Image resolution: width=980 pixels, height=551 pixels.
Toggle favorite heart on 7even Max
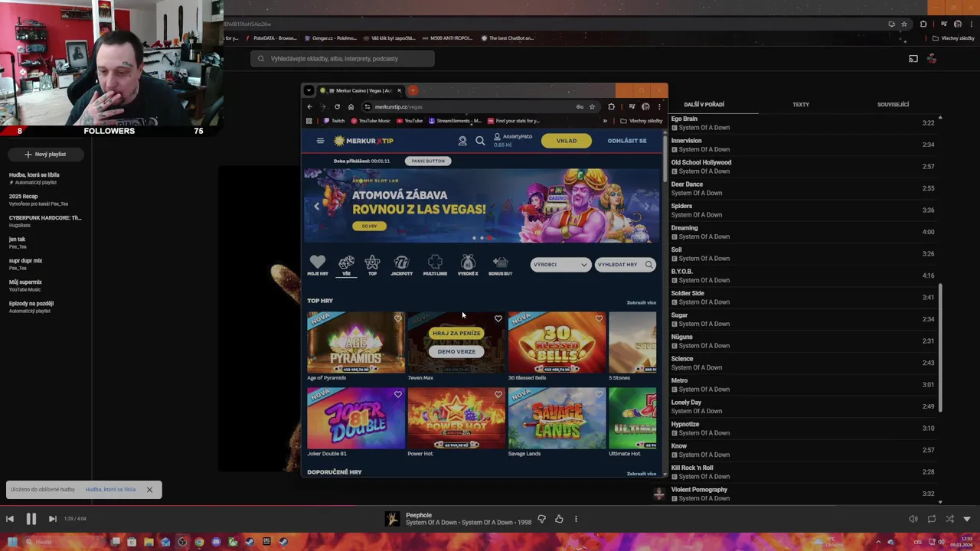pos(498,318)
